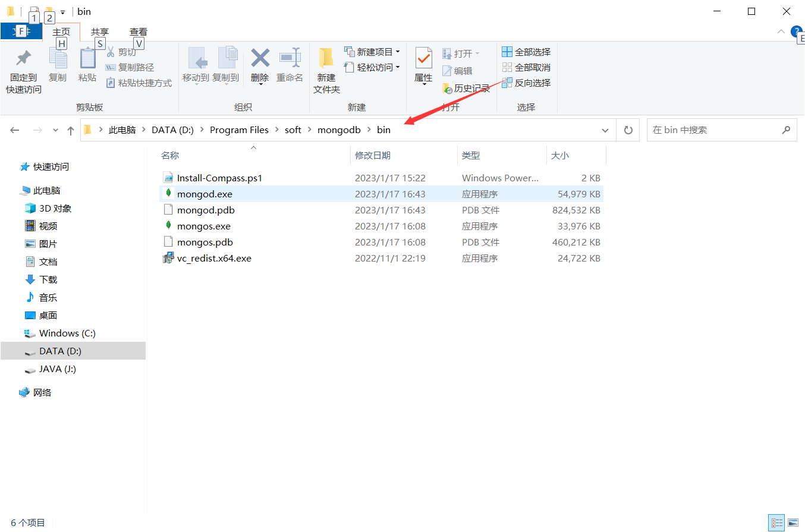Click the Up one level arrow
Image resolution: width=805 pixels, height=532 pixels.
pyautogui.click(x=71, y=130)
